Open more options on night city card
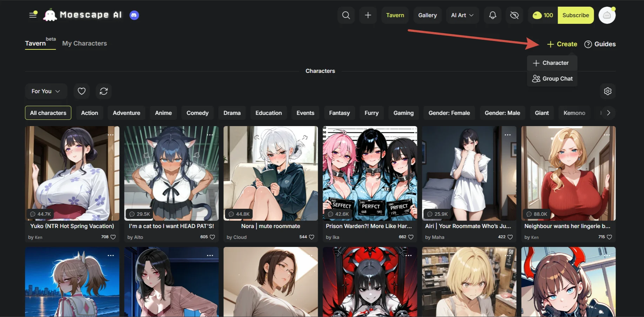Viewport: 644px width, 317px height. pos(111,255)
